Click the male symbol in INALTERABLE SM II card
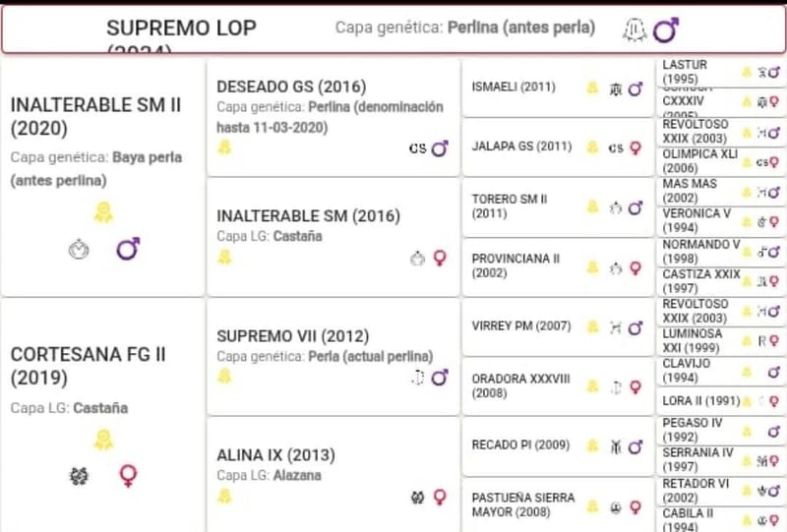 (128, 250)
